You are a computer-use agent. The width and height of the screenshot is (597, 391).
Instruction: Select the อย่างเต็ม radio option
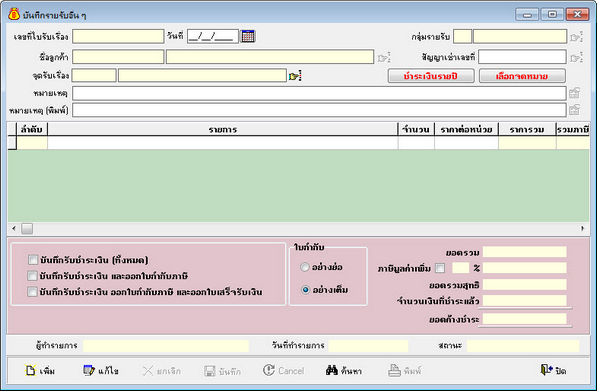click(x=305, y=290)
